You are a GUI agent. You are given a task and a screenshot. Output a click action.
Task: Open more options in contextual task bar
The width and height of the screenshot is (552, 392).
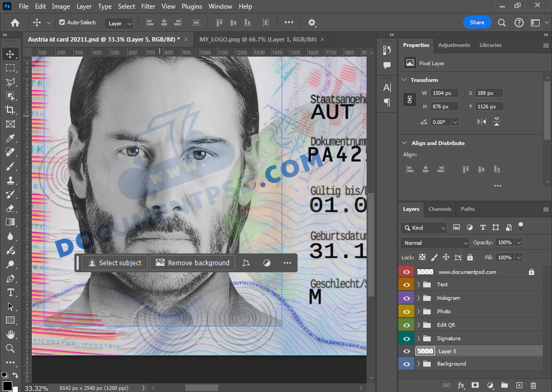(x=287, y=263)
